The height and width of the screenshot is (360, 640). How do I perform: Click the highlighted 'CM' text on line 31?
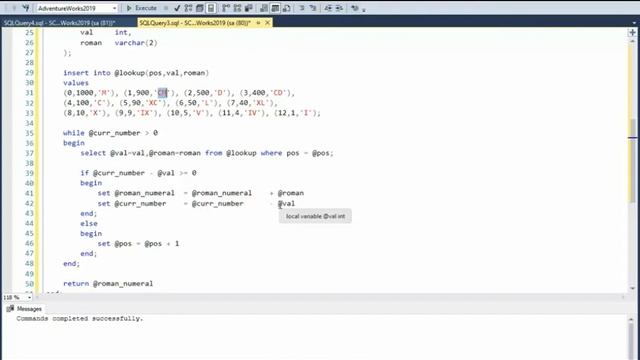[162, 93]
